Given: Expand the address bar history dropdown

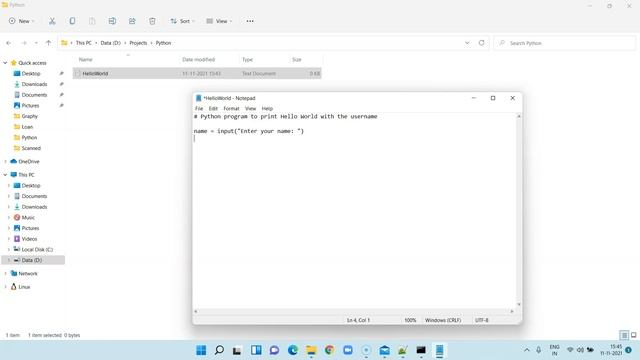Looking at the screenshot, I should [x=467, y=43].
